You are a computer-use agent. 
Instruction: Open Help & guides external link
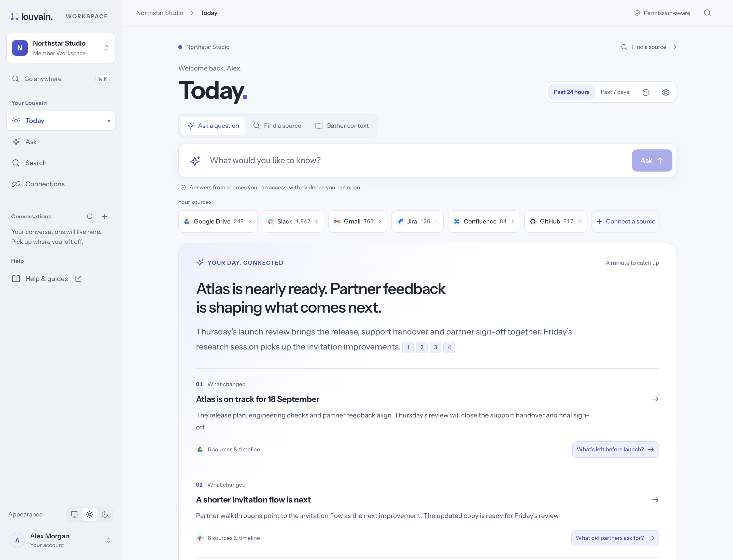point(47,279)
